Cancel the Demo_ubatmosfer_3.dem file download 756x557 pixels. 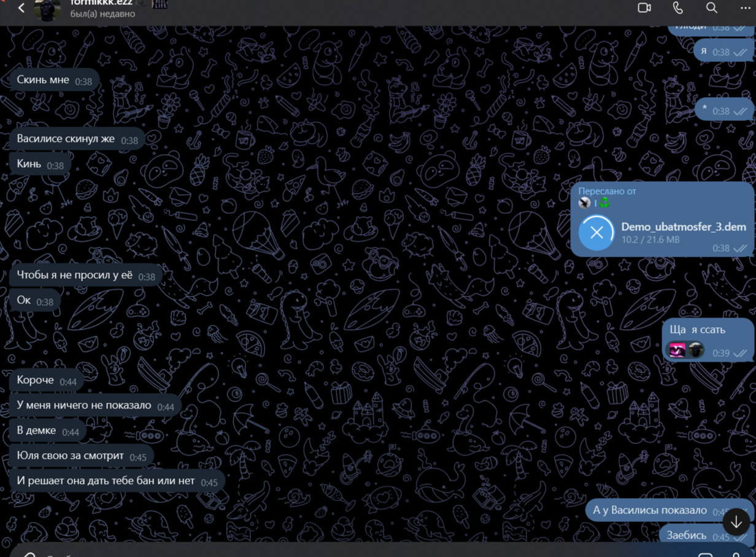click(596, 233)
